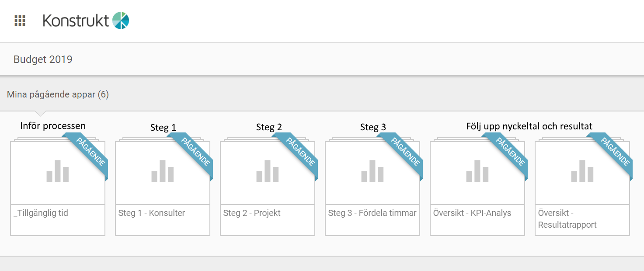Open Steg 2 - Projekt chart icon
The width and height of the screenshot is (644, 271).
[268, 171]
